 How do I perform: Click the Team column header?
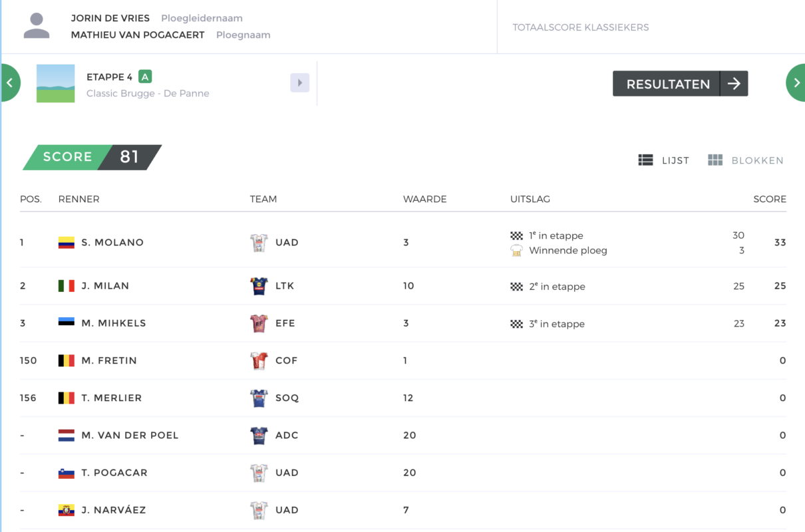pos(263,199)
